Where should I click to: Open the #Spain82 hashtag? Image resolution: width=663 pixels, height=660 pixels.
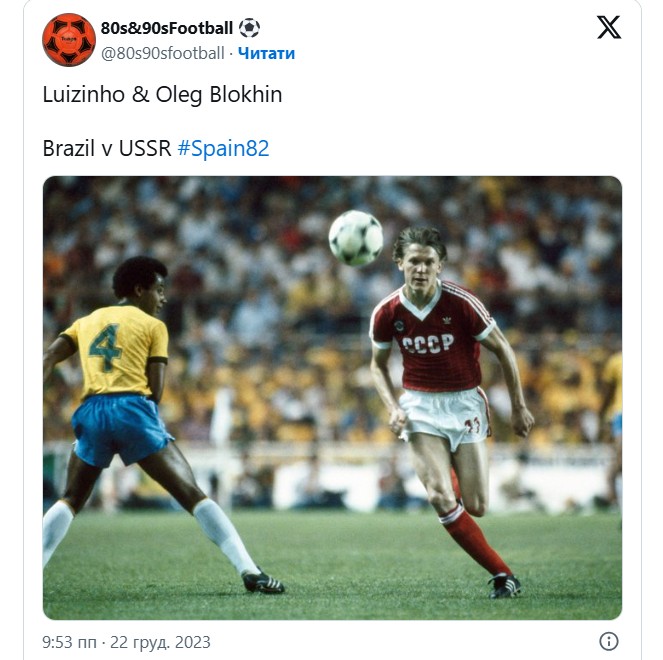pos(223,149)
